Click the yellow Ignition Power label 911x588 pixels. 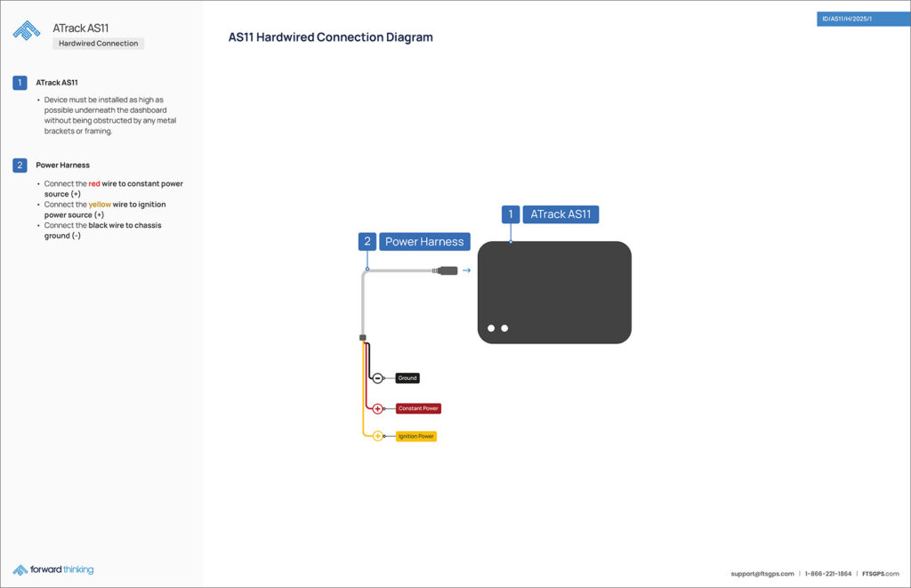coord(416,436)
